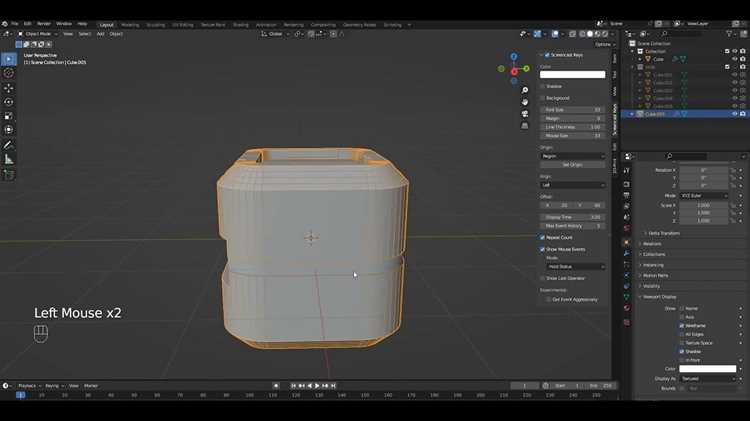The width and height of the screenshot is (750, 421).
Task: Select the Scale tool
Action: pyautogui.click(x=9, y=116)
